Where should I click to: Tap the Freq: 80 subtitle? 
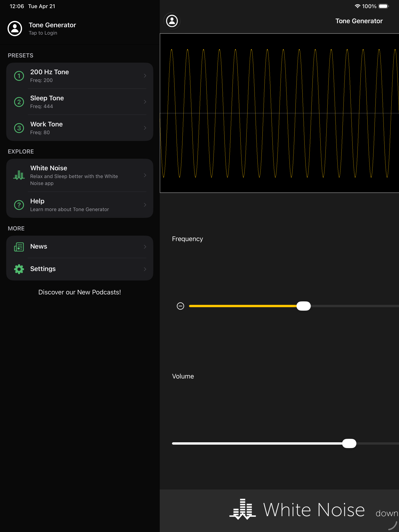tap(40, 133)
